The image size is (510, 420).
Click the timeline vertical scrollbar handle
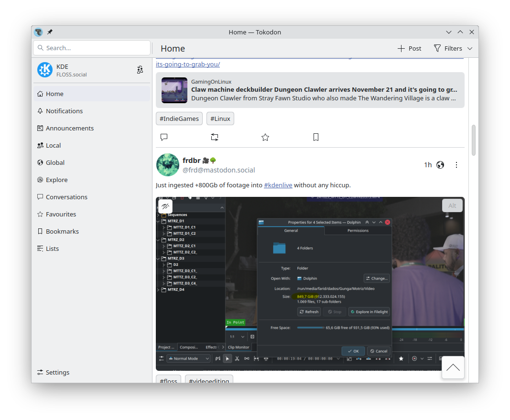click(473, 140)
